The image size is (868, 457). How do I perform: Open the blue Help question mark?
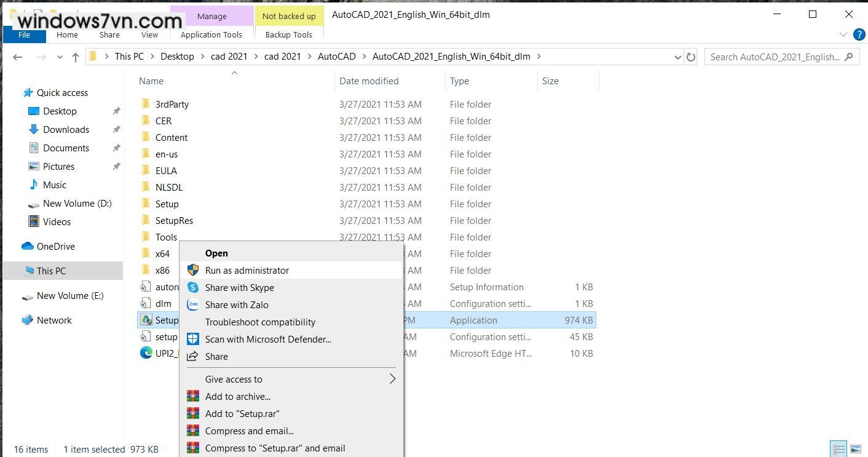(859, 34)
